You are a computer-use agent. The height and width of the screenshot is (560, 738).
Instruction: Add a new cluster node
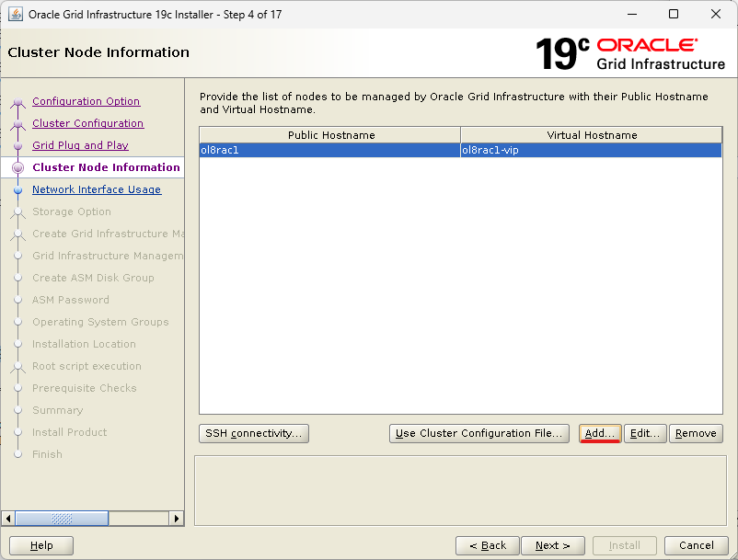600,433
